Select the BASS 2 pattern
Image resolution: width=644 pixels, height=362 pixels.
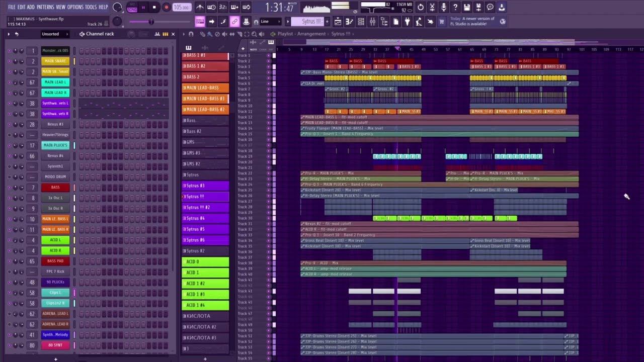point(205,77)
